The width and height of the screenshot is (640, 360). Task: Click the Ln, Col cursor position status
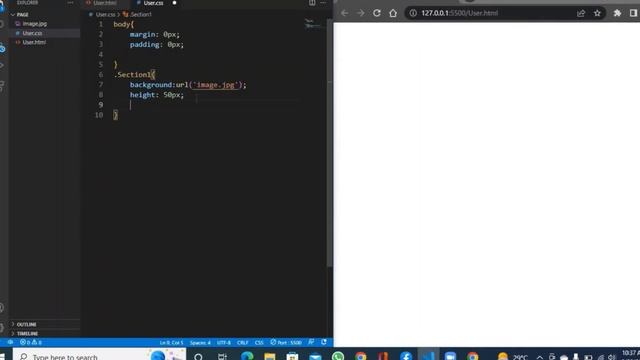[171, 342]
